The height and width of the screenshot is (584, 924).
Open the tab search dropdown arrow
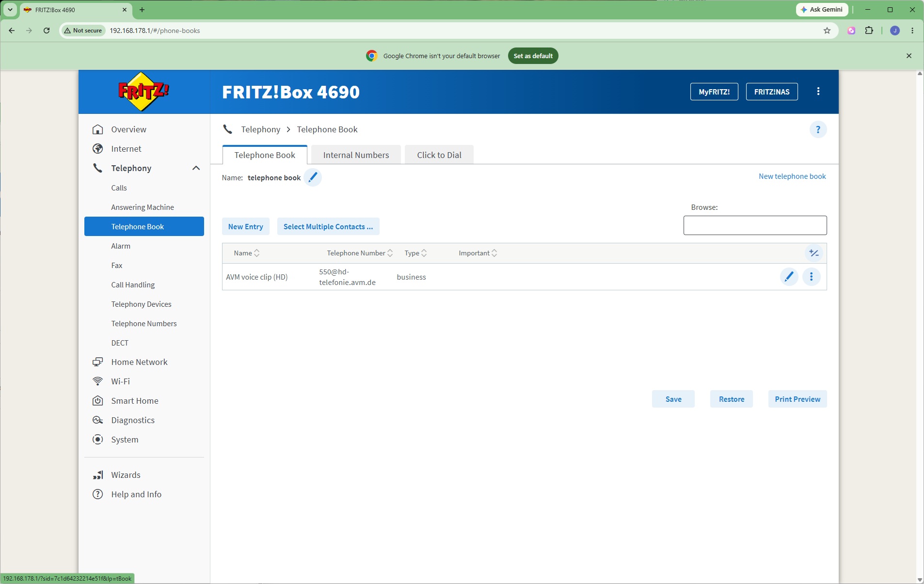coord(10,10)
